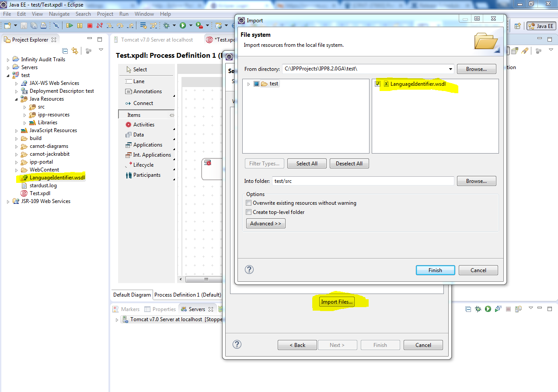This screenshot has width=558, height=392.
Task: Click the help icon in the Import dialog
Action: point(249,269)
